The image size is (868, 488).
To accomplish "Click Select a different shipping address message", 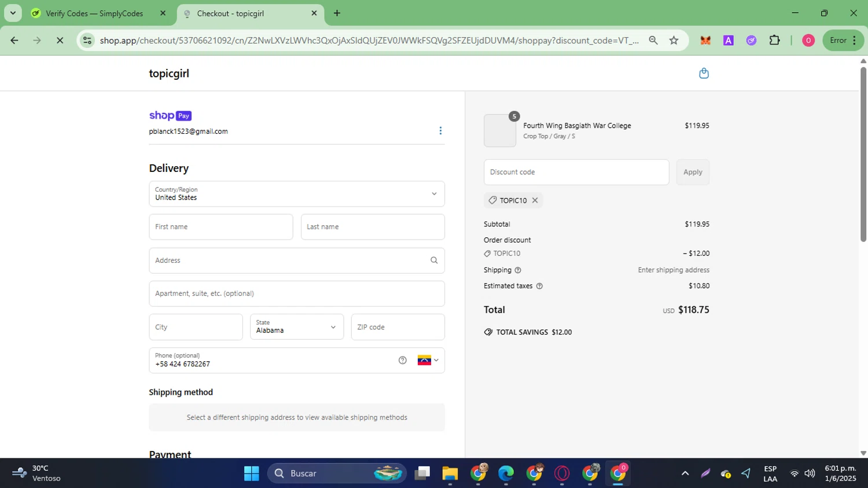I will click(x=297, y=417).
